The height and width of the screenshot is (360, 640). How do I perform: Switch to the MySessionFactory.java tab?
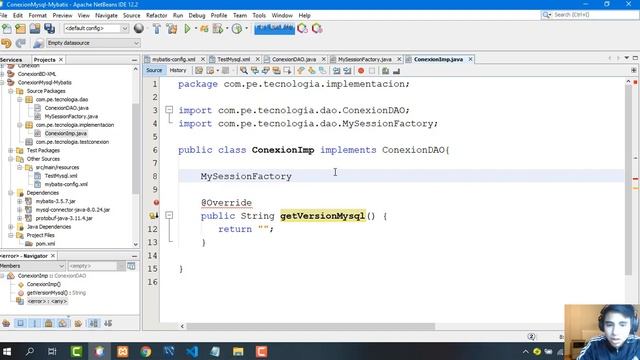point(364,59)
